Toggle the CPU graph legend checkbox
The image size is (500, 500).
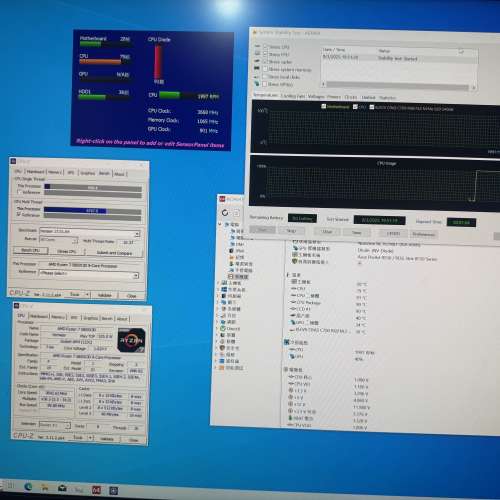click(x=355, y=107)
